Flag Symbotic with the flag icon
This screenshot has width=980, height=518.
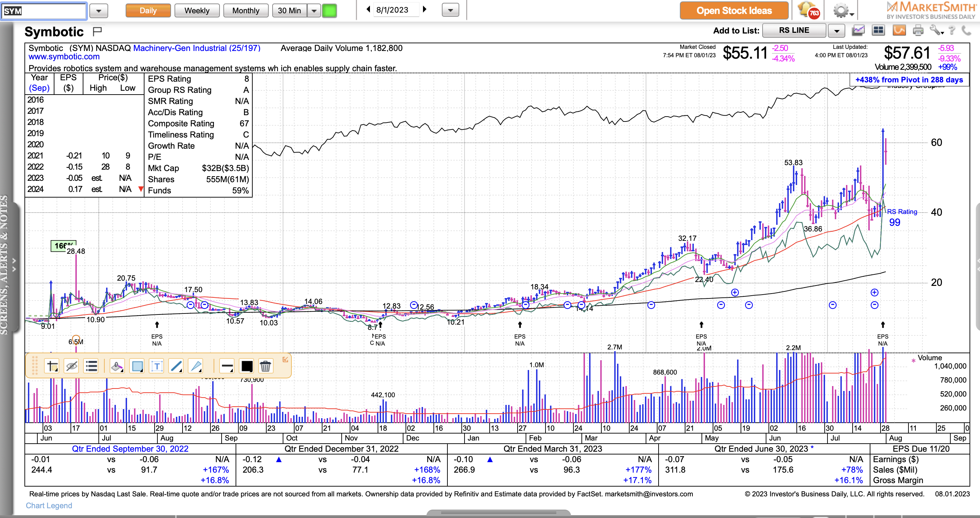(97, 31)
